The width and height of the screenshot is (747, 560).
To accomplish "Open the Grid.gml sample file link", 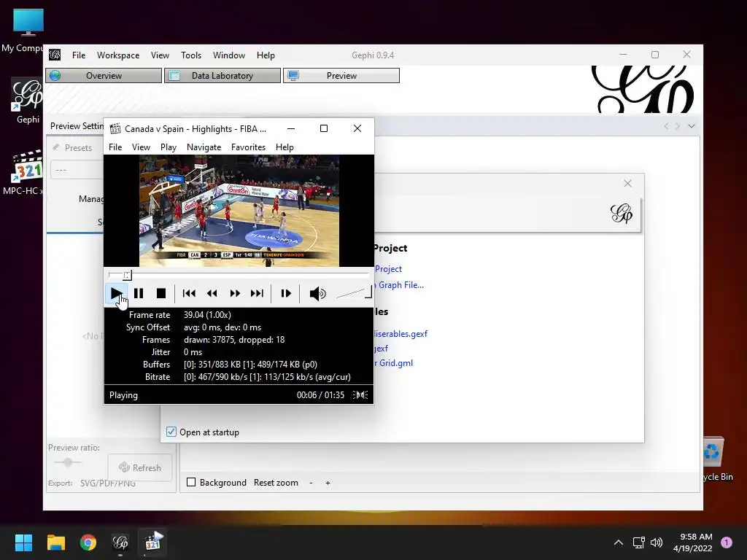I will tap(394, 363).
